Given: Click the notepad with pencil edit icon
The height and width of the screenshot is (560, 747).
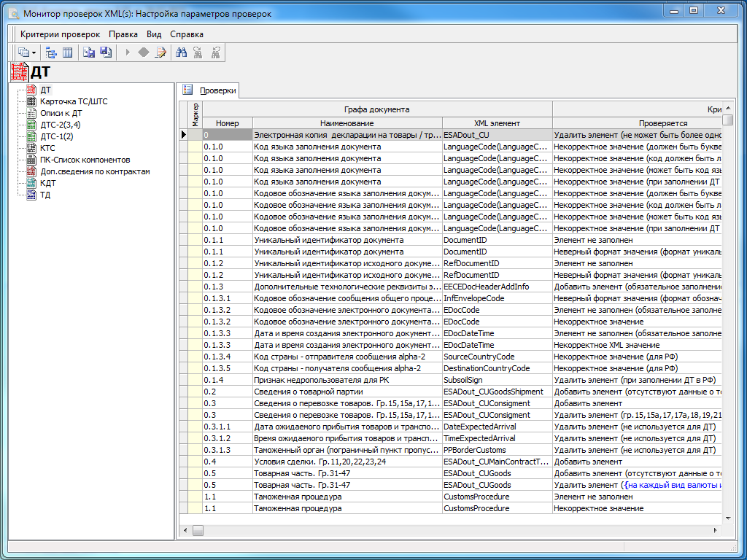Looking at the screenshot, I should coord(160,52).
